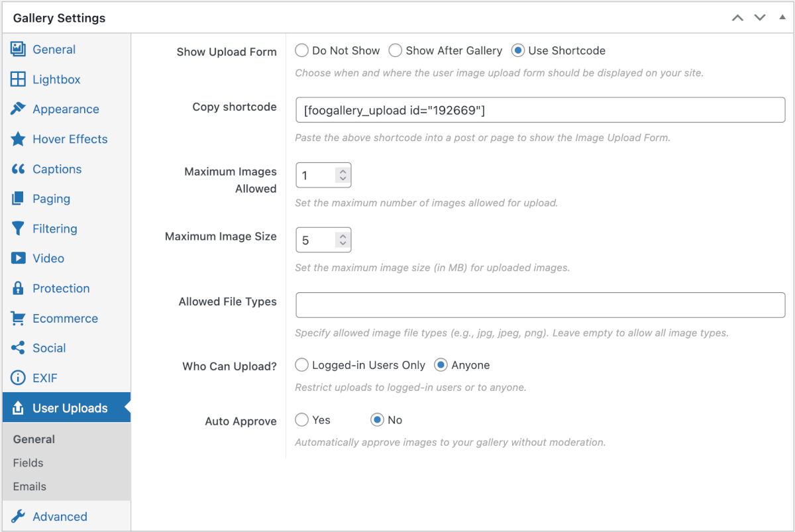Select the Hover Effects star icon
The image size is (795, 532).
pyautogui.click(x=17, y=138)
